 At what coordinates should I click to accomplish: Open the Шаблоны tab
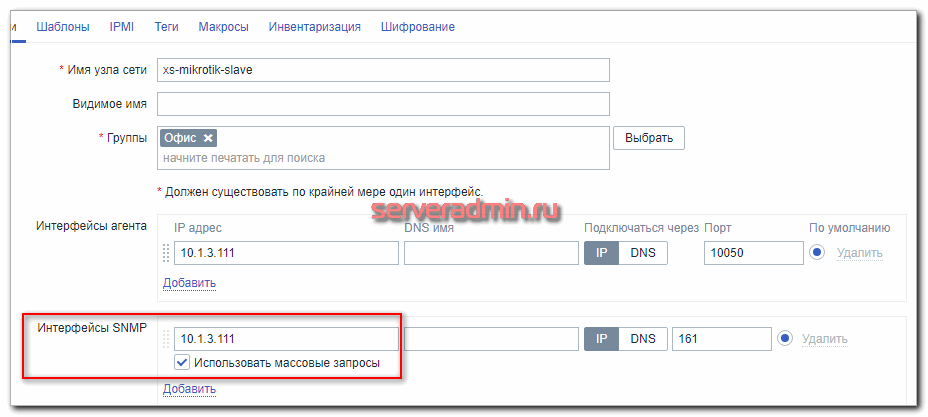pos(62,27)
